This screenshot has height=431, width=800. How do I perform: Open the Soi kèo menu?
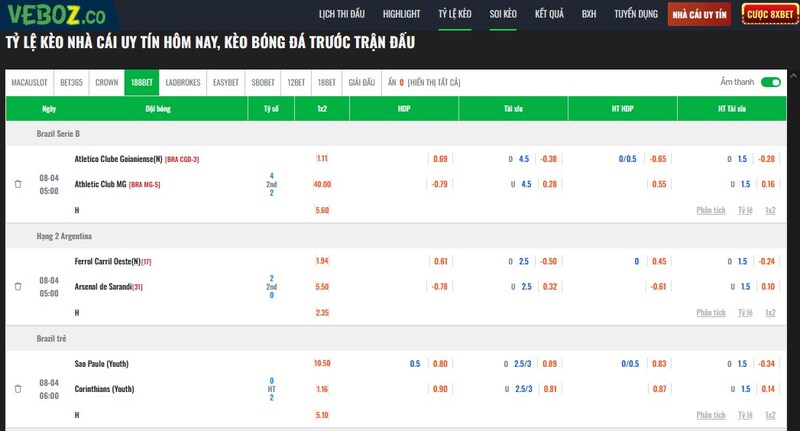tap(503, 15)
